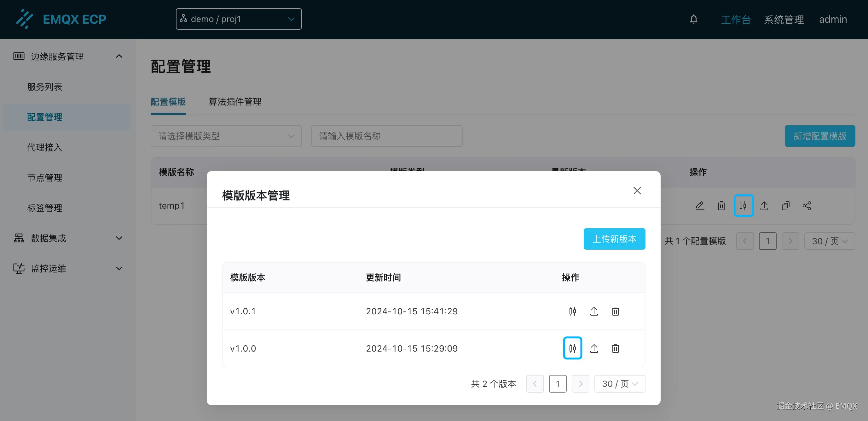
Task: Collapse the 边缘服务管理 section chevron
Action: click(x=119, y=56)
